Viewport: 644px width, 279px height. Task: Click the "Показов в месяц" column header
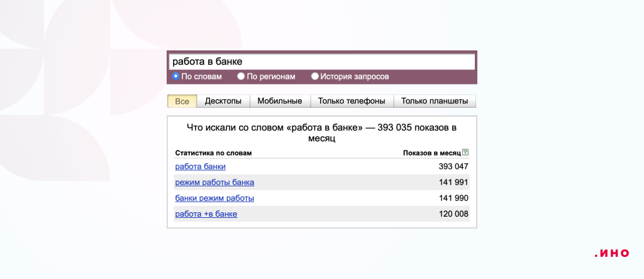tap(431, 152)
